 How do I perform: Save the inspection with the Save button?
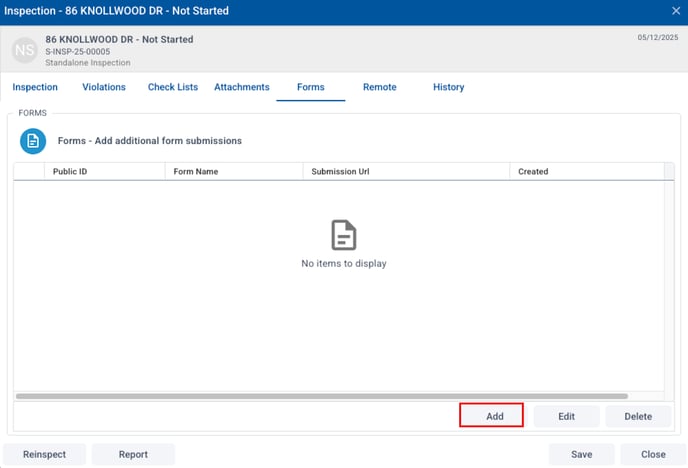tap(581, 454)
